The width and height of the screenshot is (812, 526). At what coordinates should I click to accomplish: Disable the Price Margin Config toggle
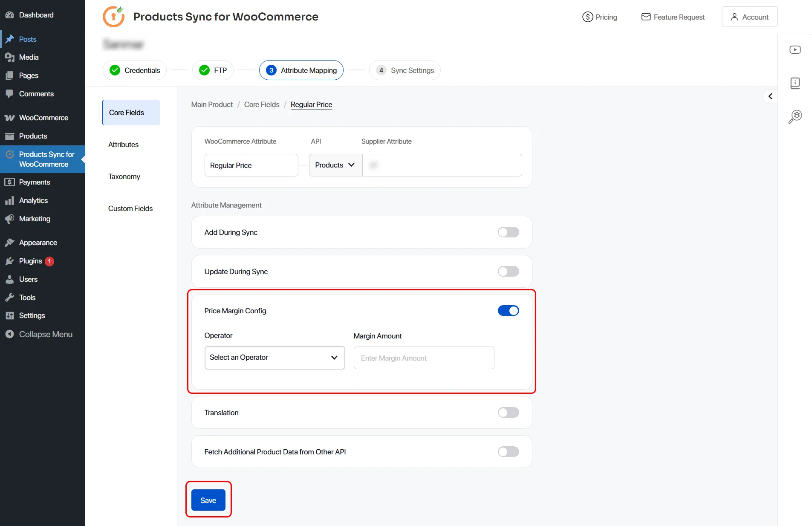pyautogui.click(x=508, y=310)
